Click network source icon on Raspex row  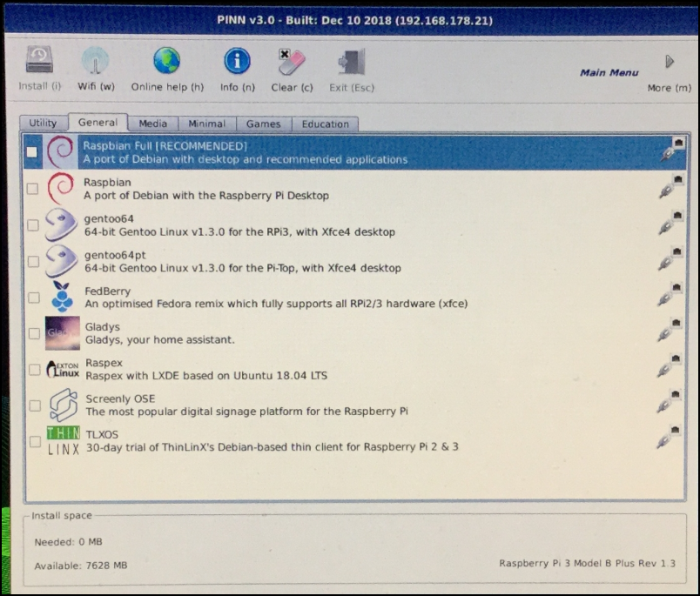tap(670, 365)
